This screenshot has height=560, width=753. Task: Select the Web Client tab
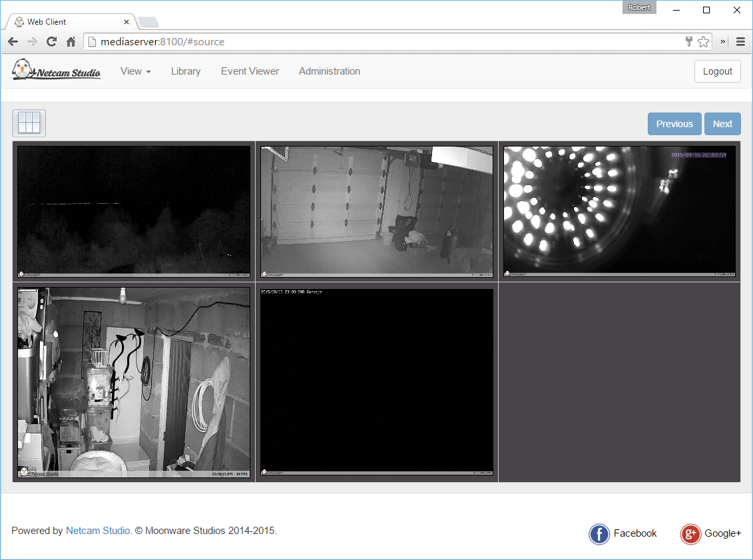71,21
